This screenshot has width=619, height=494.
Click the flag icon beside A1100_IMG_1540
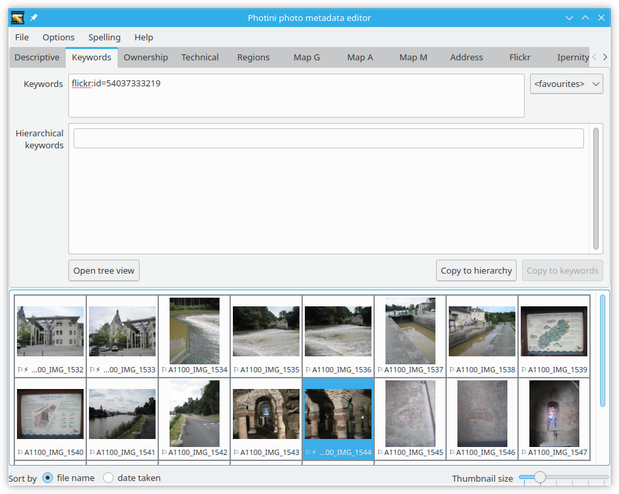tap(20, 453)
